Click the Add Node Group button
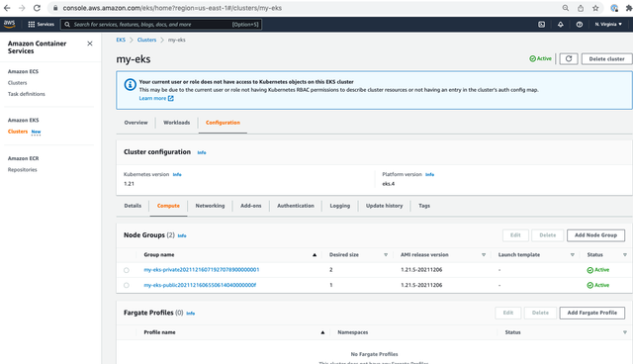The image size is (633, 364). (x=595, y=235)
